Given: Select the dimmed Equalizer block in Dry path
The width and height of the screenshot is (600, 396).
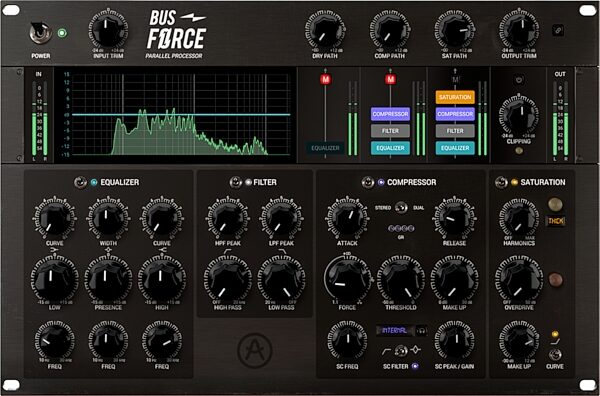Looking at the screenshot, I should [325, 148].
